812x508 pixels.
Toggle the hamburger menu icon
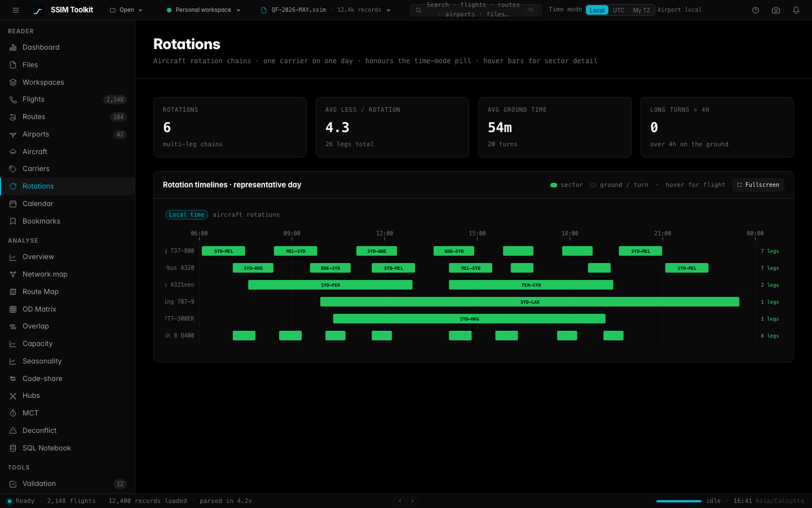(x=16, y=10)
